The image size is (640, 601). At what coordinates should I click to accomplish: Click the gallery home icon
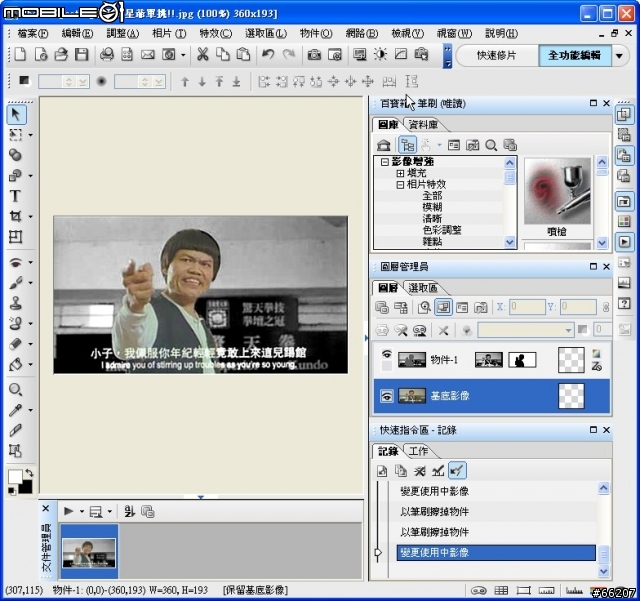click(384, 145)
